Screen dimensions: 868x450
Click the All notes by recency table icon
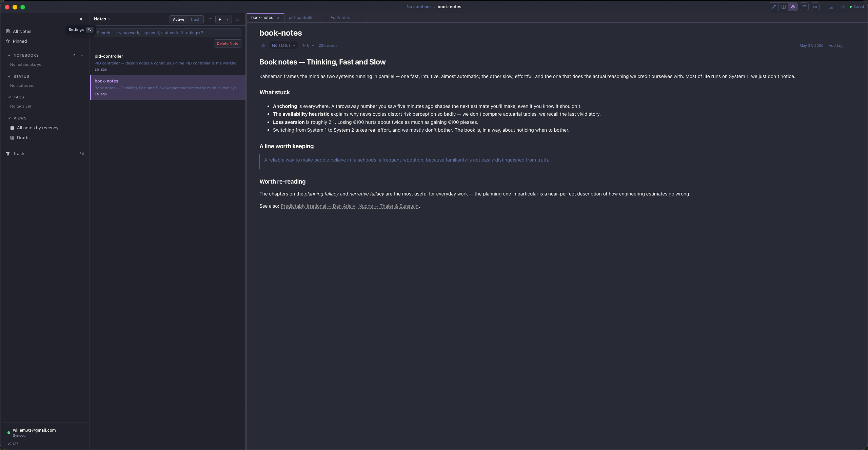pos(12,128)
